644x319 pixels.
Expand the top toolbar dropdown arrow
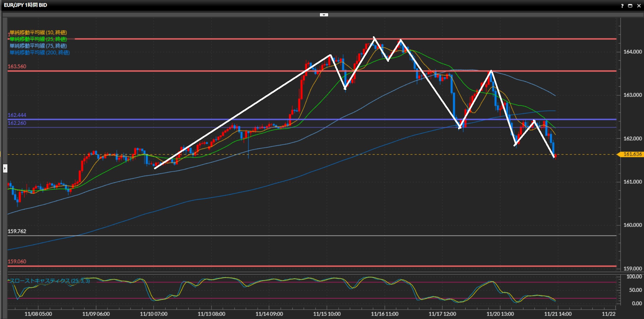pos(324,15)
